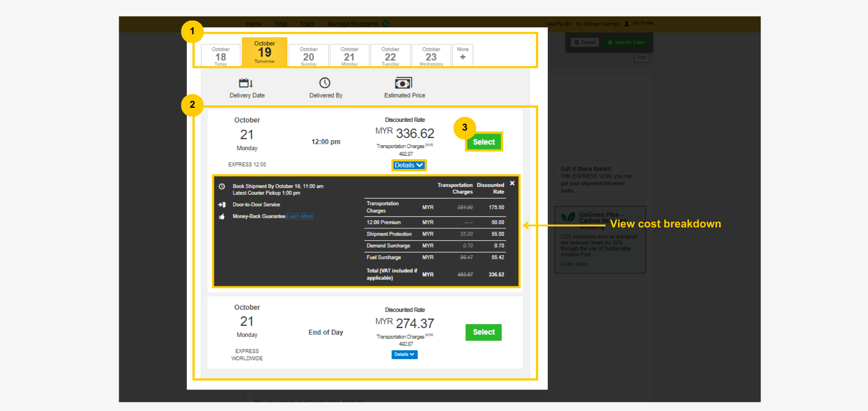Image resolution: width=868 pixels, height=411 pixels.
Task: Open GoGreen Plus Learn More link
Action: (x=574, y=264)
